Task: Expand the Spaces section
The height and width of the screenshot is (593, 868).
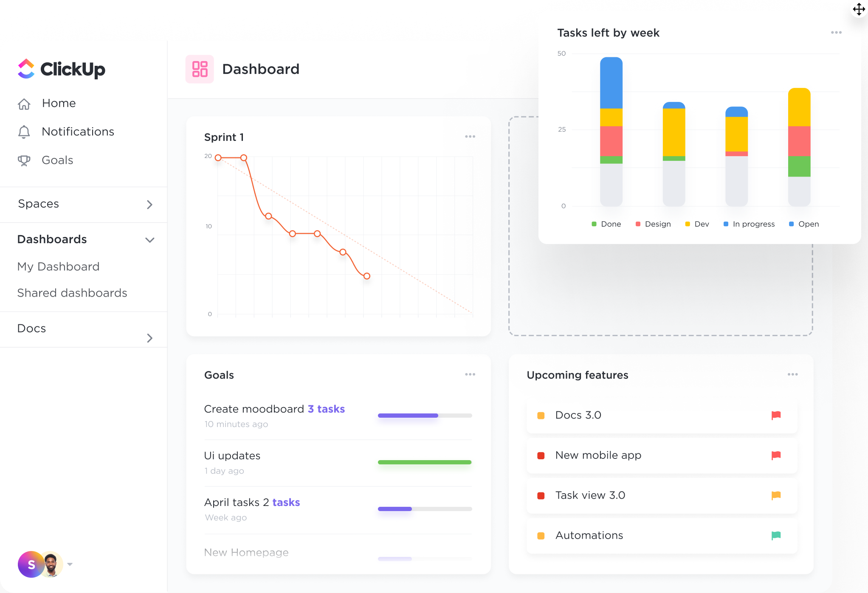Action: coord(149,205)
